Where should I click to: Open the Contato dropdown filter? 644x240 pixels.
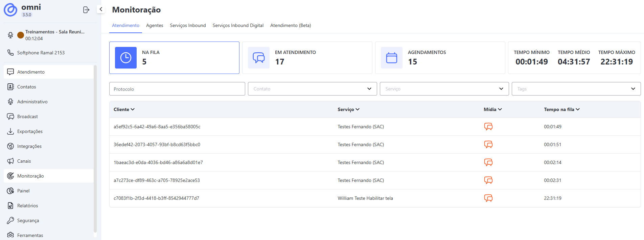[x=312, y=89]
